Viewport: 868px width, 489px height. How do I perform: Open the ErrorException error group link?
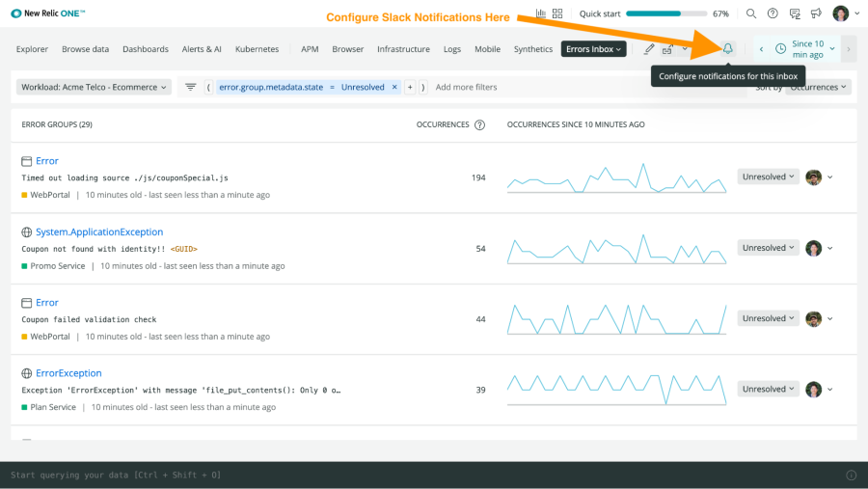pyautogui.click(x=68, y=373)
